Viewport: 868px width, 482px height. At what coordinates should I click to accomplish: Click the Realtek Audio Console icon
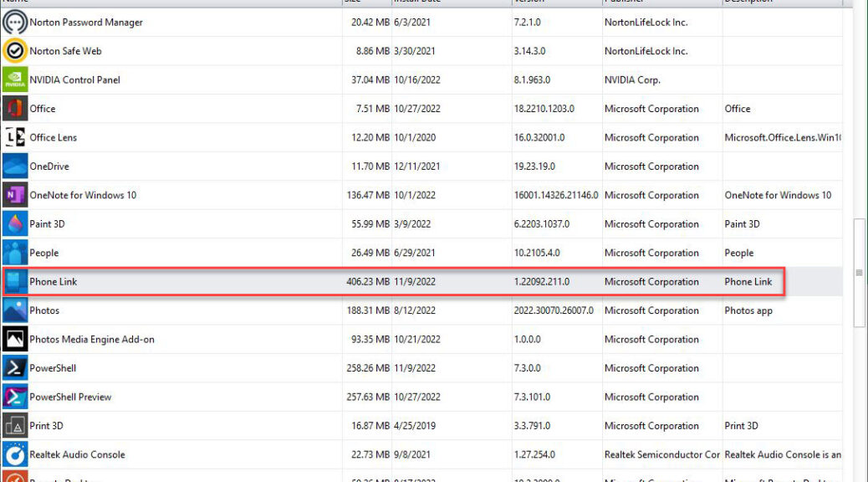[15, 454]
